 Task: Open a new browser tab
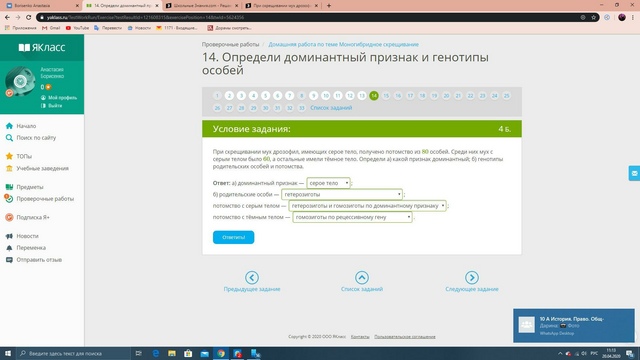pos(329,6)
